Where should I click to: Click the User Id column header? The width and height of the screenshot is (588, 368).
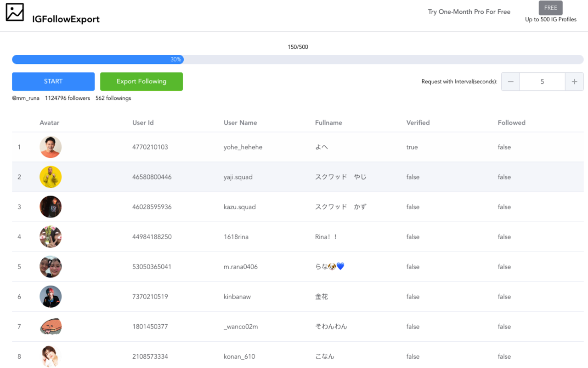click(x=143, y=123)
